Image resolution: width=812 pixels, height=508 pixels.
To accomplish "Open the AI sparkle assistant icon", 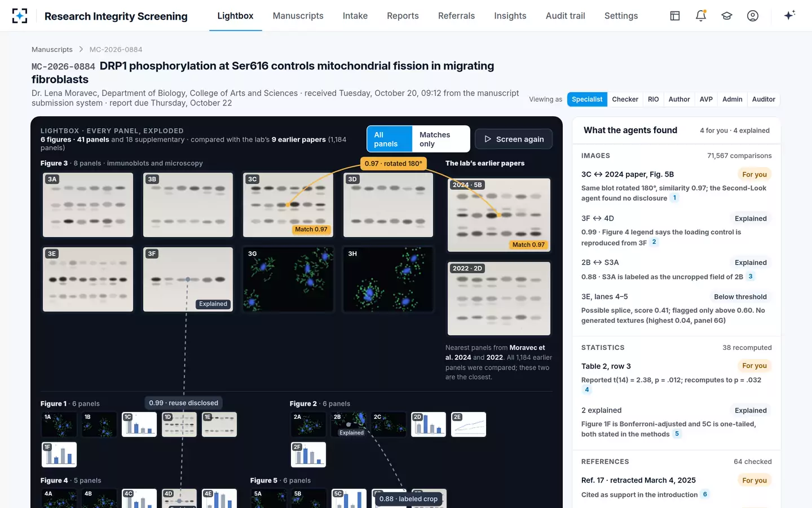I will pos(789,15).
